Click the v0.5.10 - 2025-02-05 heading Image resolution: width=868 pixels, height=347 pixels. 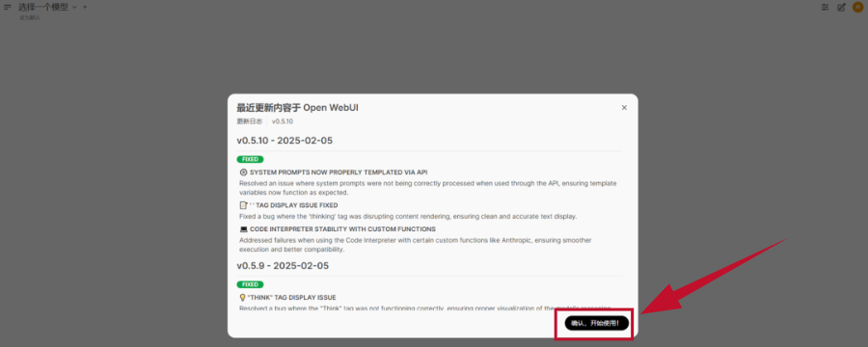click(285, 141)
